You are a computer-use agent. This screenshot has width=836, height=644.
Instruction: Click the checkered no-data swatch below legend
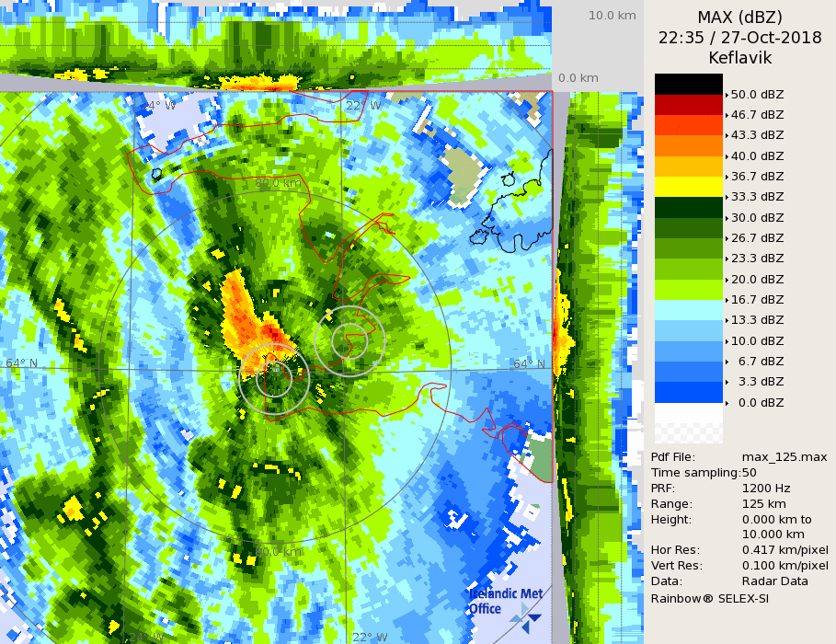688,423
